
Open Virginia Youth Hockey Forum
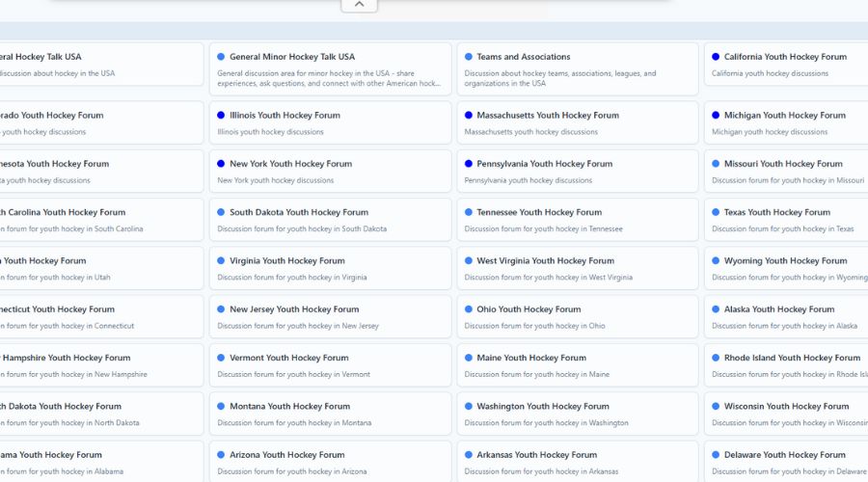[x=286, y=260]
